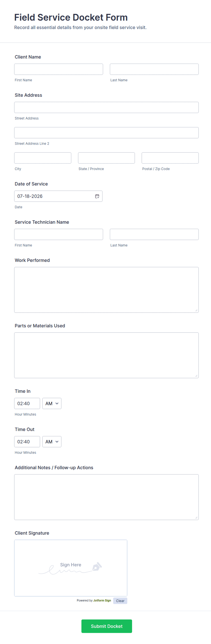Click Parts or Materials resize handle
Viewport: 211px width, 644px height.
point(196,376)
